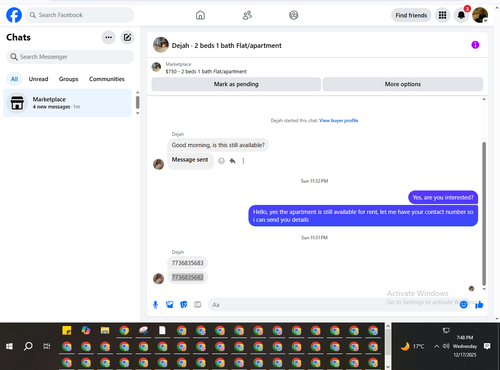Show hidden system tray icons
500x370 pixels.
click(x=436, y=346)
